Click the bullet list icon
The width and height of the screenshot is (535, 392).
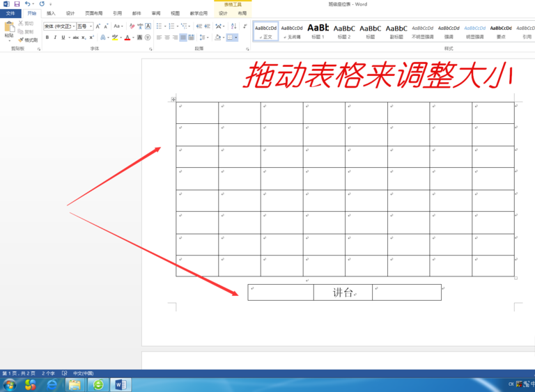pos(160,26)
